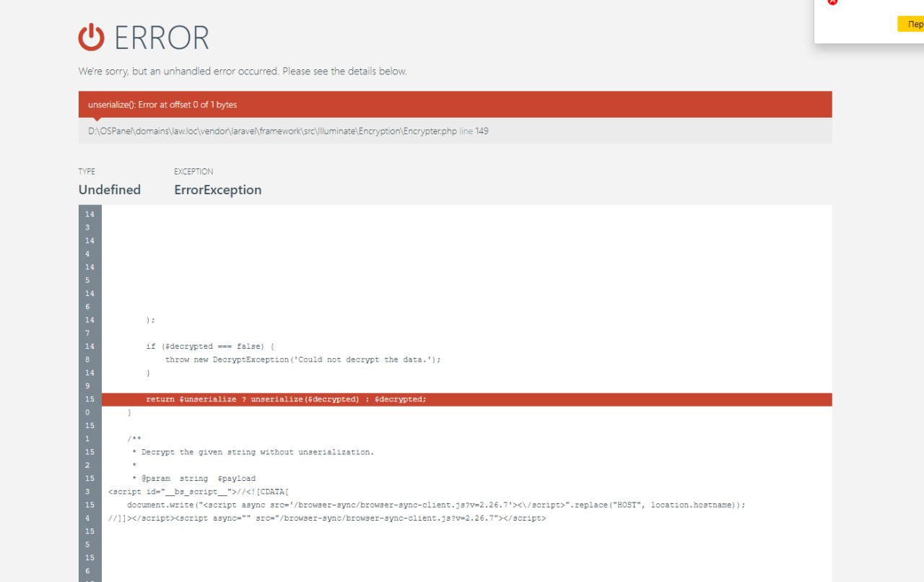The image size is (924, 582).
Task: Click the 'throw new DecryptException' code line
Action: (x=302, y=360)
